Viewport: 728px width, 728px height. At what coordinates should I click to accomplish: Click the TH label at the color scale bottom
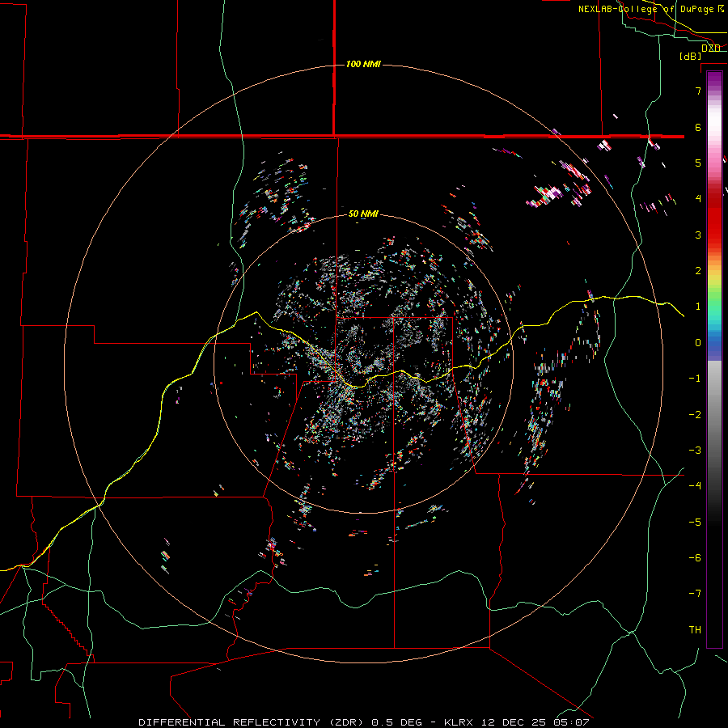tap(695, 630)
